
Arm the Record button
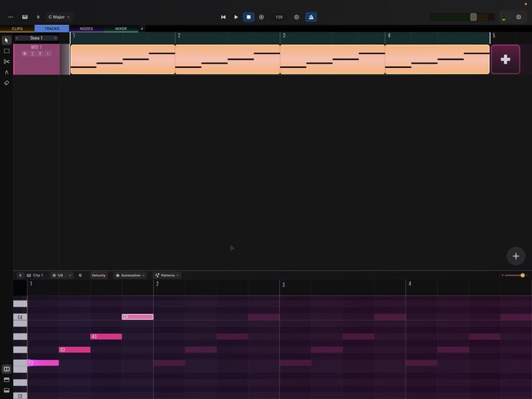coord(262,17)
